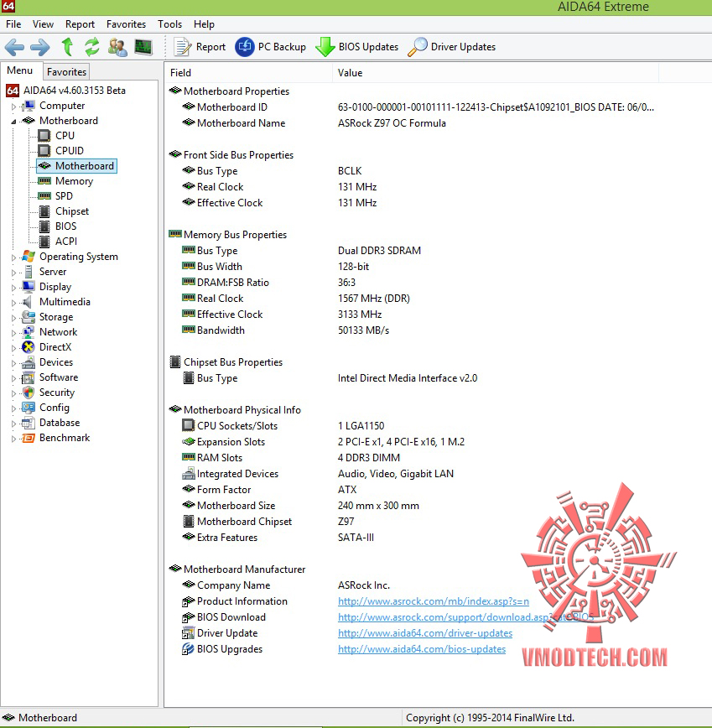Expand the Multimedia tree node
This screenshot has height=728, width=712.
13,303
